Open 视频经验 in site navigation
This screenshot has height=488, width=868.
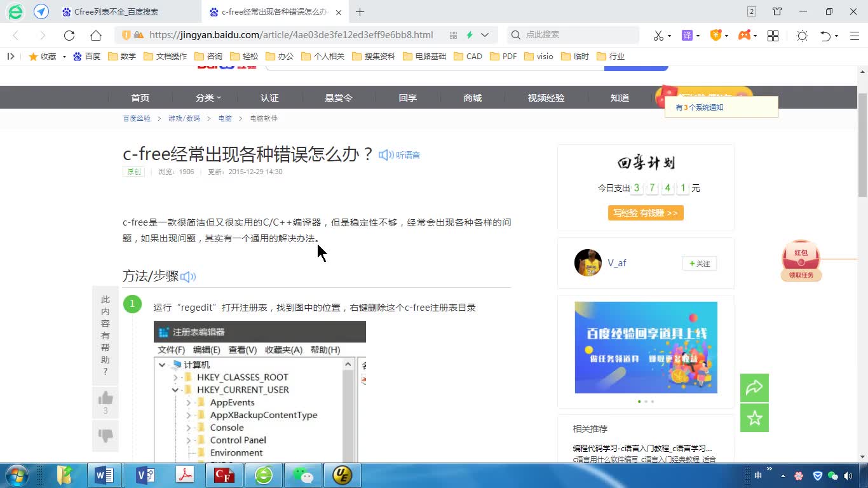point(546,98)
